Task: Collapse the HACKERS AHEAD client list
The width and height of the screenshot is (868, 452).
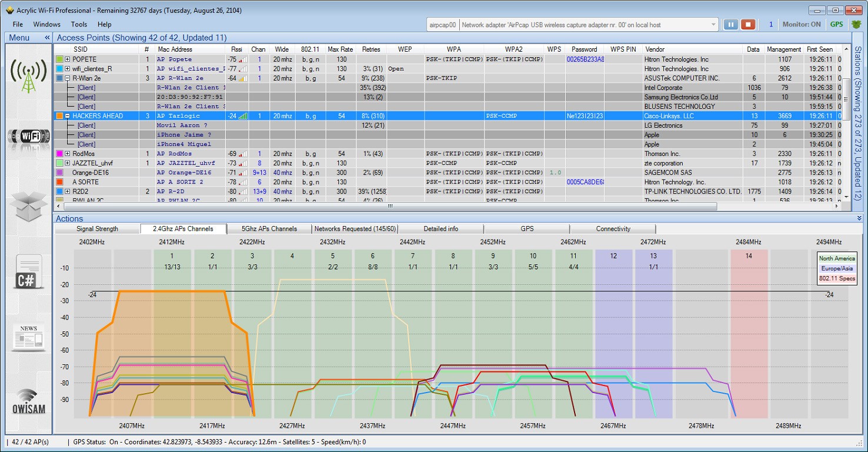Action: click(66, 116)
